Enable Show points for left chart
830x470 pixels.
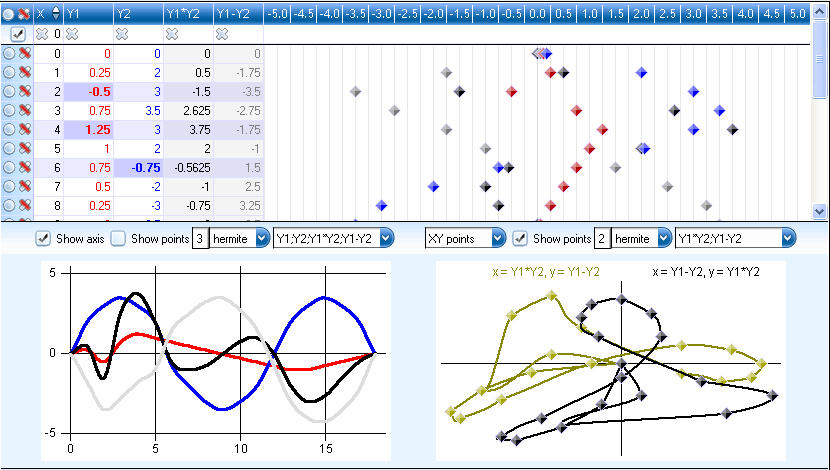pos(118,239)
